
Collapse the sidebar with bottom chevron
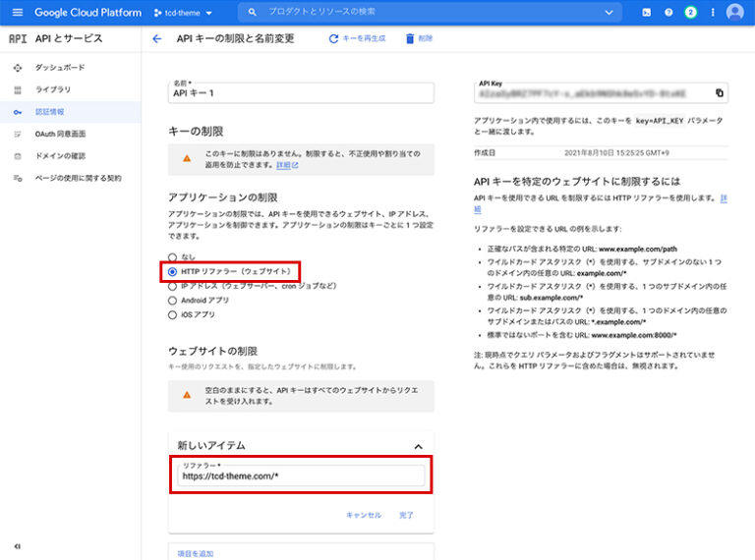click(x=18, y=546)
